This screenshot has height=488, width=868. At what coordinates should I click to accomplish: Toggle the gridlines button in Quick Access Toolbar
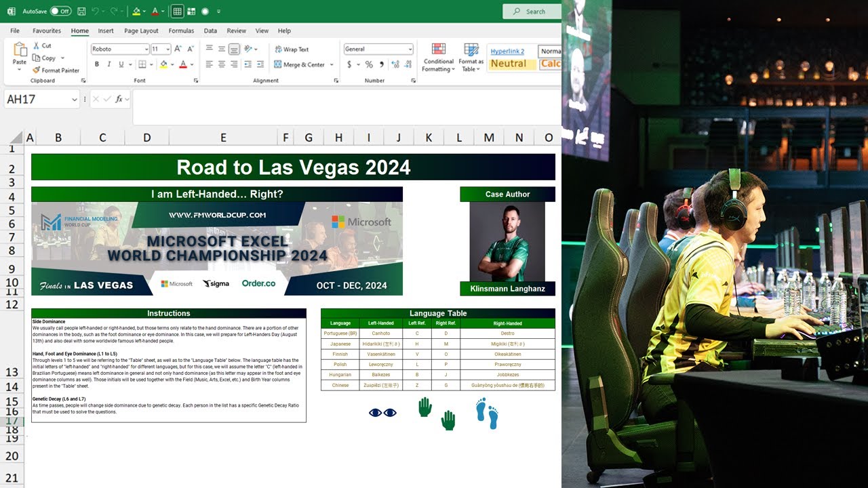point(177,12)
